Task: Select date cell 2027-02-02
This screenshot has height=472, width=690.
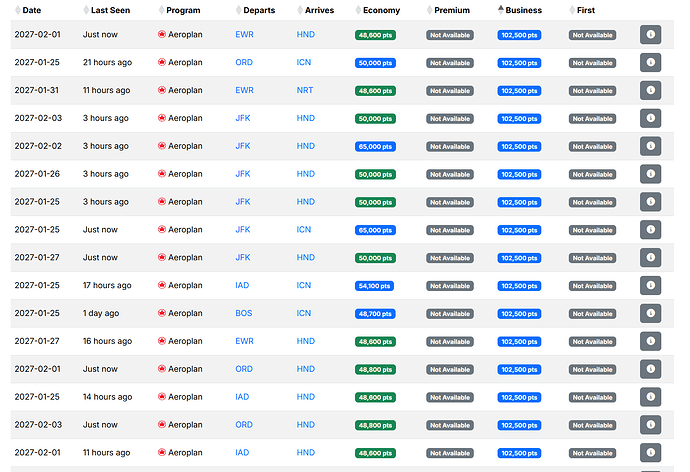Action: pyautogui.click(x=38, y=146)
